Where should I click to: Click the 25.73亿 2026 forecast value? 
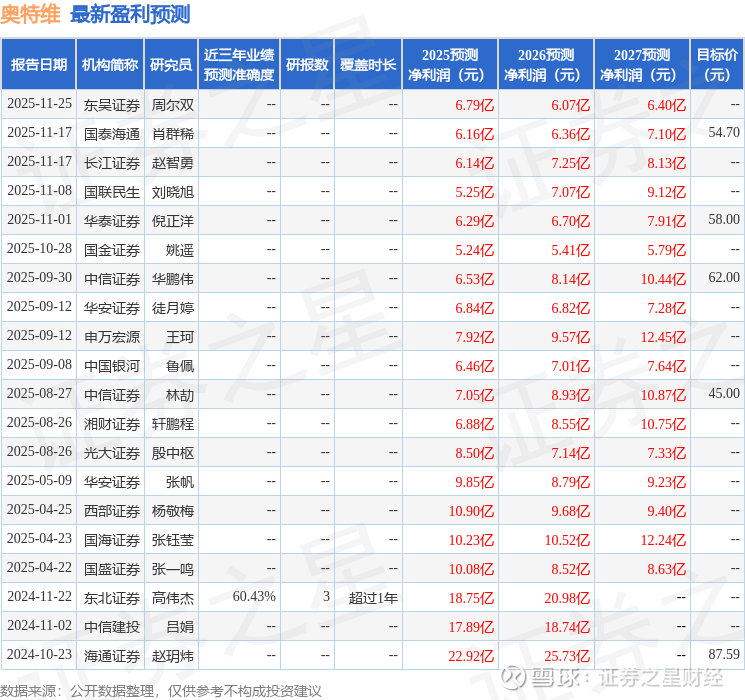pyautogui.click(x=567, y=656)
